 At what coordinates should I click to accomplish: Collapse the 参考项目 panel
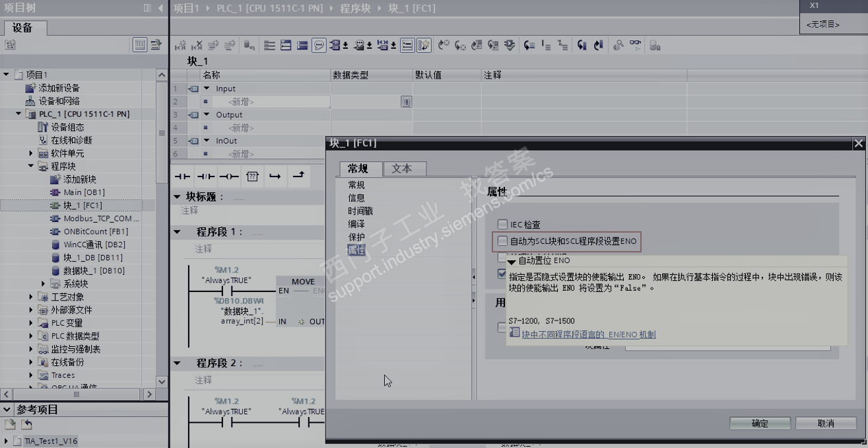(x=7, y=410)
